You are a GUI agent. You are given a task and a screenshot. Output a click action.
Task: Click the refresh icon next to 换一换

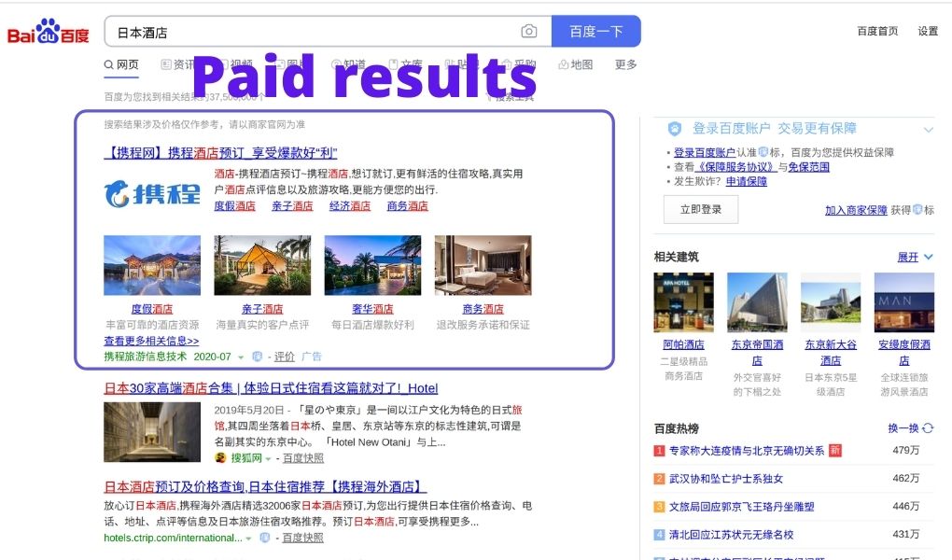pyautogui.click(x=928, y=428)
